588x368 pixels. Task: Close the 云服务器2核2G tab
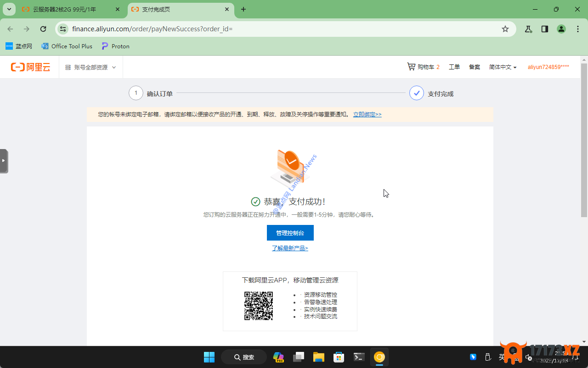(118, 9)
